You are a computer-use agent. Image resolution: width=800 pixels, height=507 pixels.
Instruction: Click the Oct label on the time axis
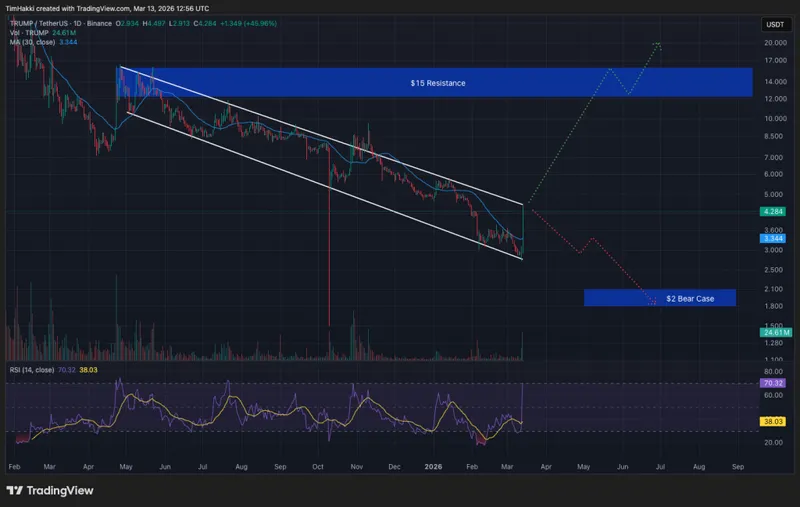318,467
